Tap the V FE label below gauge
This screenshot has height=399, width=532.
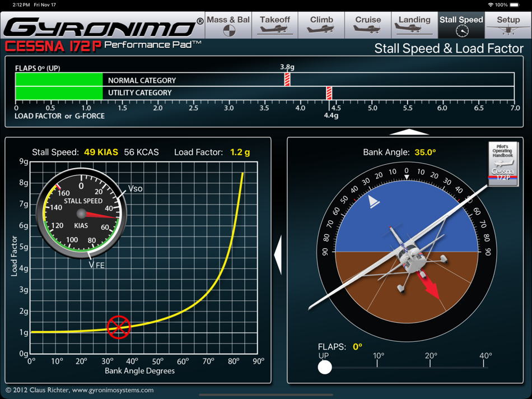tap(97, 265)
